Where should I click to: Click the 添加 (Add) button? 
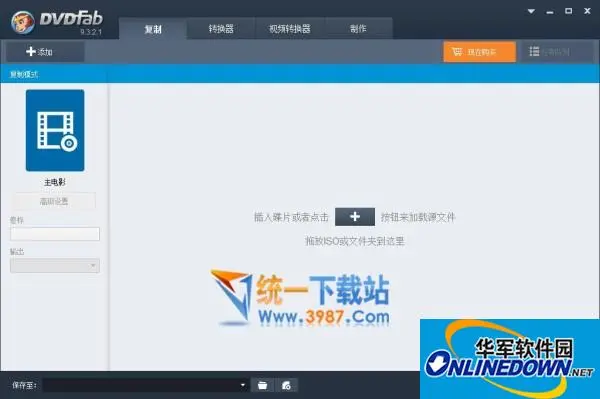(x=45, y=52)
